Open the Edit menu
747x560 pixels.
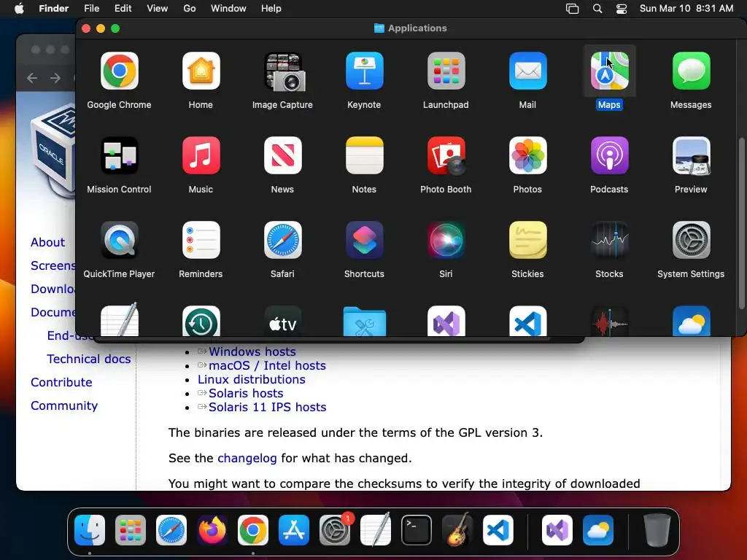click(x=123, y=9)
